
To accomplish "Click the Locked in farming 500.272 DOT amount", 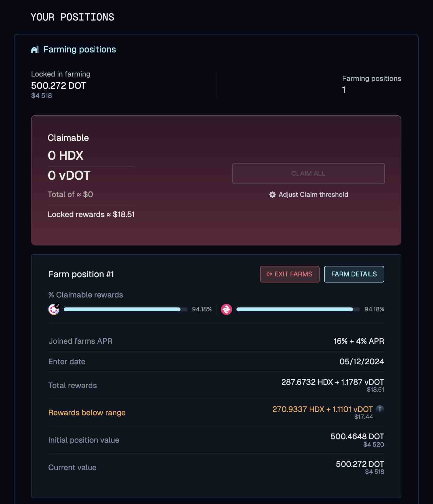I will click(58, 85).
